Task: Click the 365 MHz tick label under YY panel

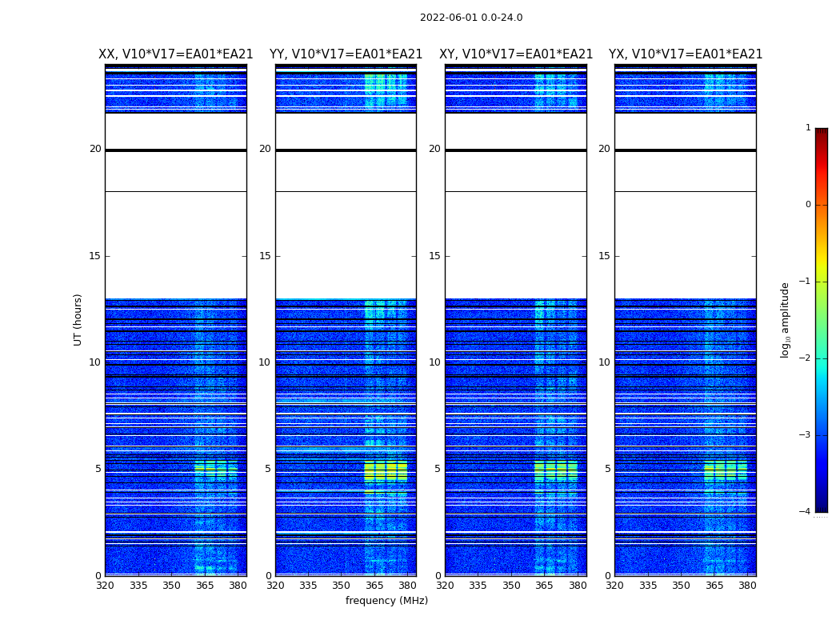Action: click(x=374, y=586)
